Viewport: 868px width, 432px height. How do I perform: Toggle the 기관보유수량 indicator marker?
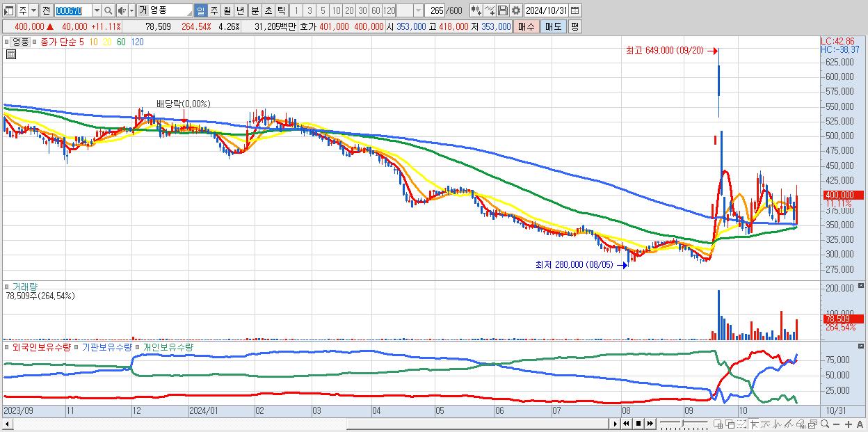(78, 346)
